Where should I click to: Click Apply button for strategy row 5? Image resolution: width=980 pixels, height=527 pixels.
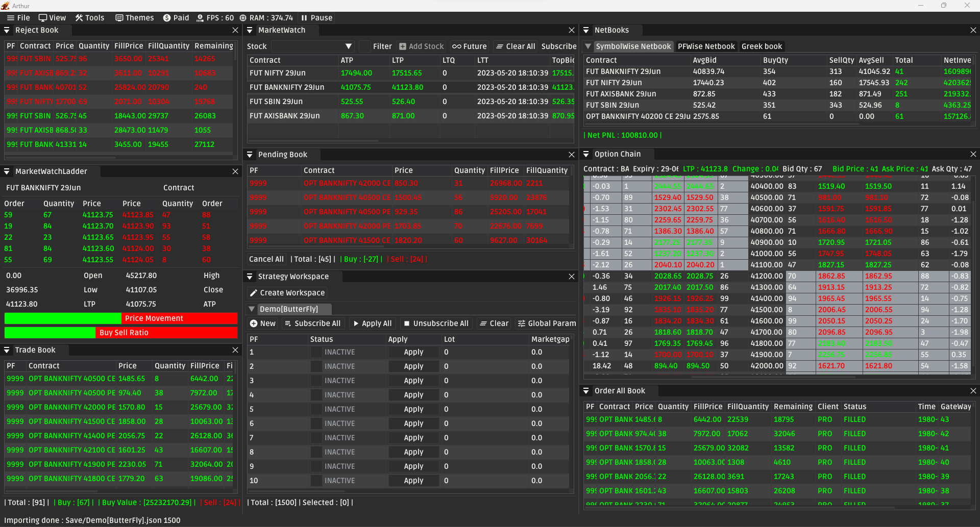pos(413,409)
